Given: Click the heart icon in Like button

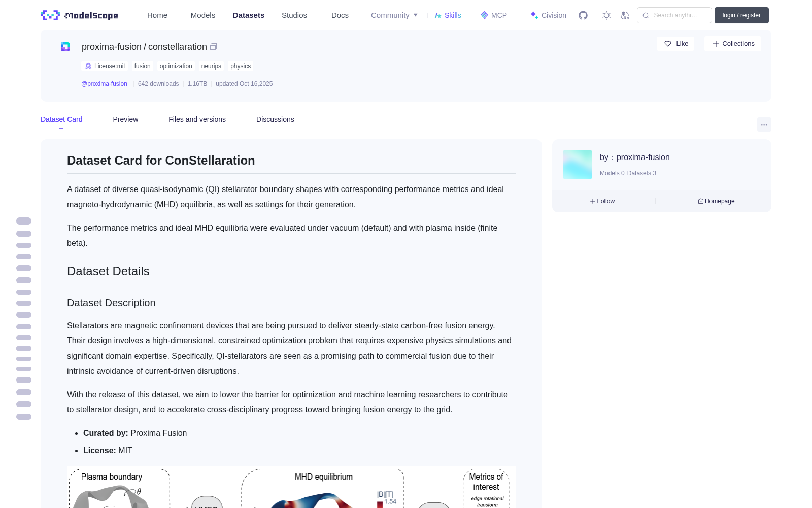Looking at the screenshot, I should (668, 44).
